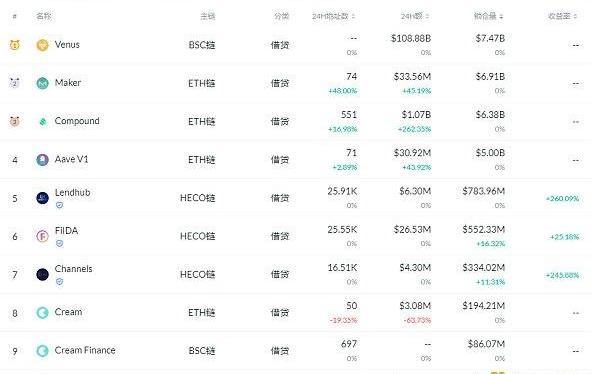Click the FilDA pink F logo icon

tap(42, 236)
